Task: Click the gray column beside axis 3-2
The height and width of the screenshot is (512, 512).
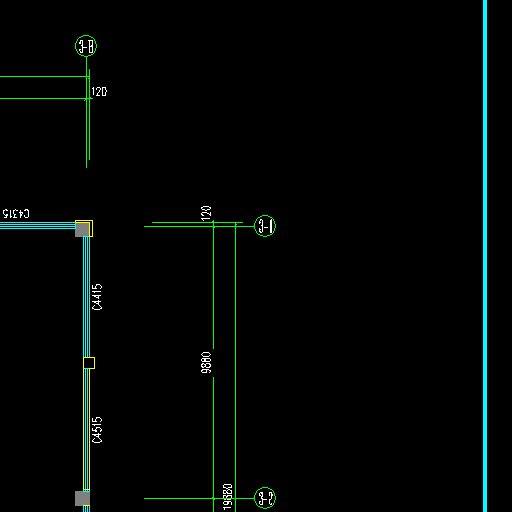Action: click(82, 498)
